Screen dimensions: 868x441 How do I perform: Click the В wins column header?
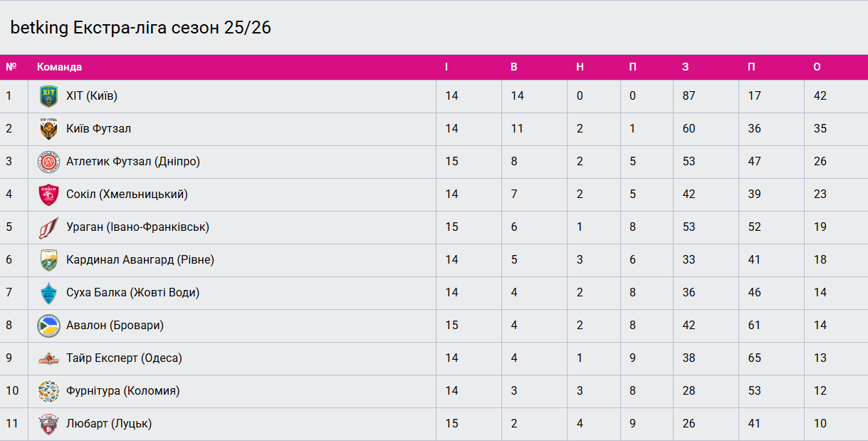514,67
